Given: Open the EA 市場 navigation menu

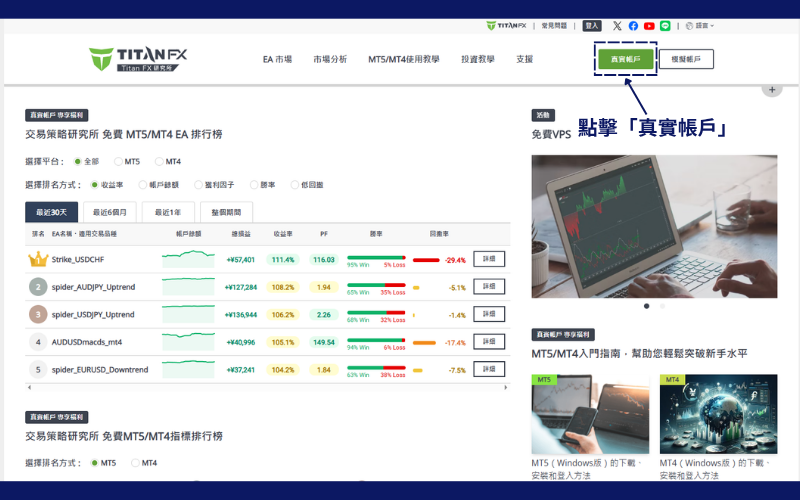Looking at the screenshot, I should (x=277, y=60).
